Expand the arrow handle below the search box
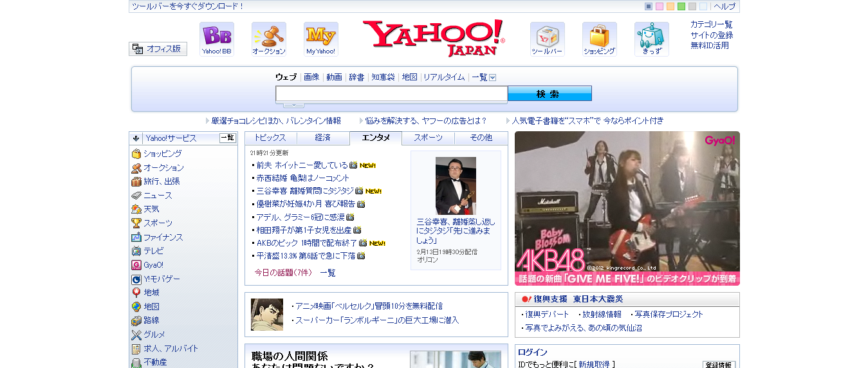This screenshot has width=868, height=368. pos(293,105)
